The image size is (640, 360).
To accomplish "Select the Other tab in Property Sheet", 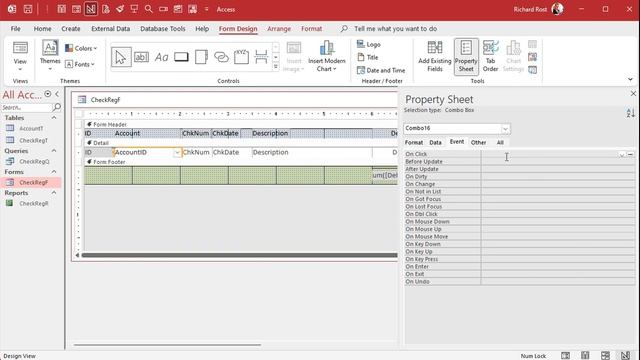I will [x=478, y=142].
